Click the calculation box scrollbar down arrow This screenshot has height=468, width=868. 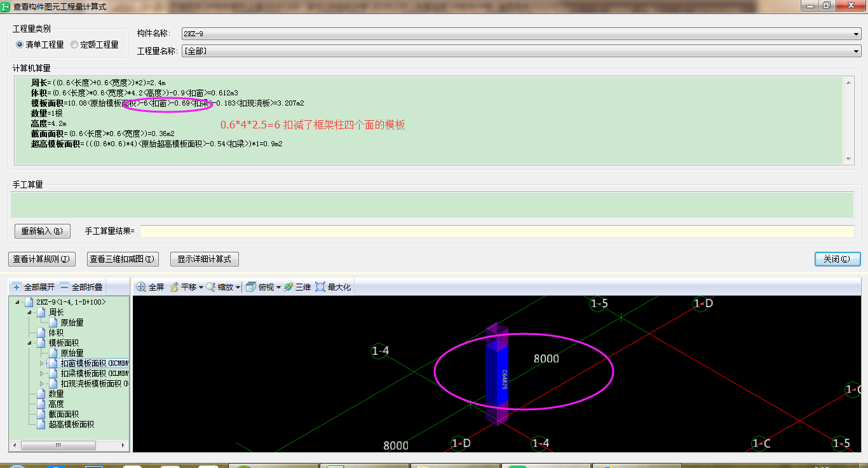[849, 159]
